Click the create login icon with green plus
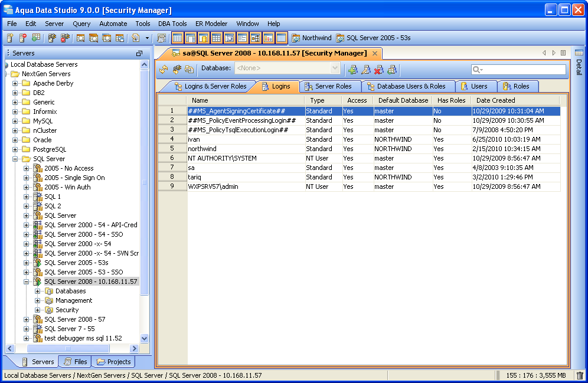Screen dimensions: 588x383 (x=353, y=69)
